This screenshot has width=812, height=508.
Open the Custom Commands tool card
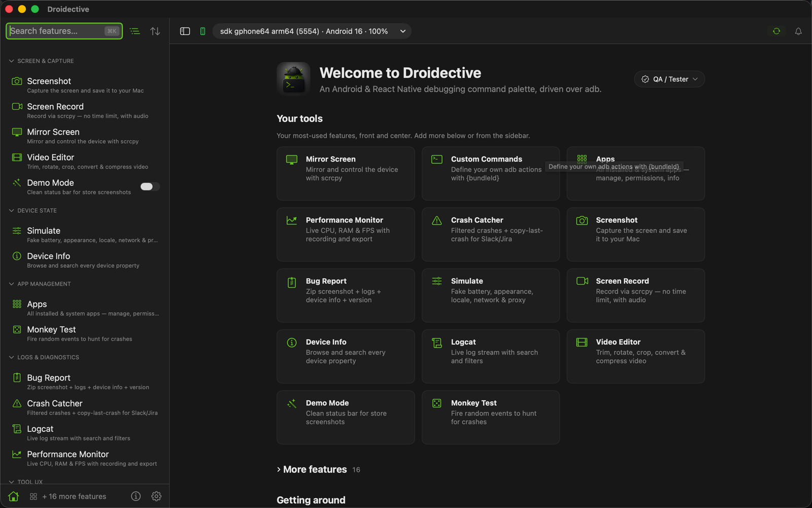click(x=491, y=174)
